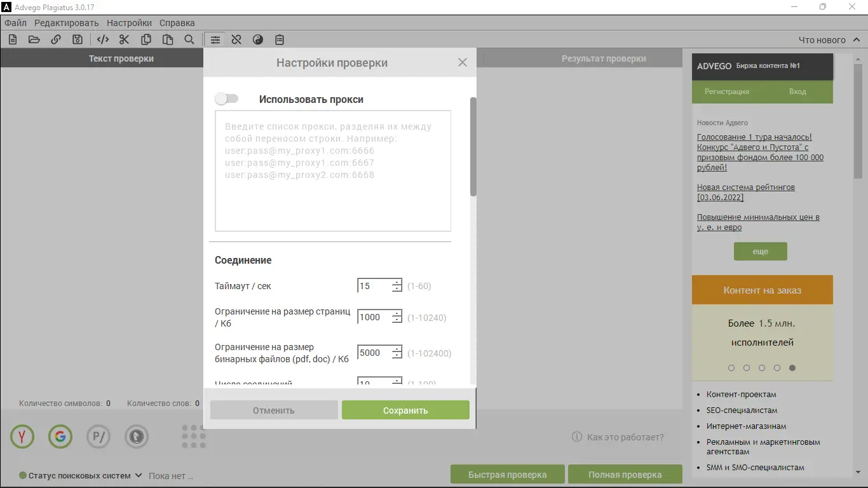
Task: Expand Статус поисковых систем dropdown
Action: coord(139,475)
